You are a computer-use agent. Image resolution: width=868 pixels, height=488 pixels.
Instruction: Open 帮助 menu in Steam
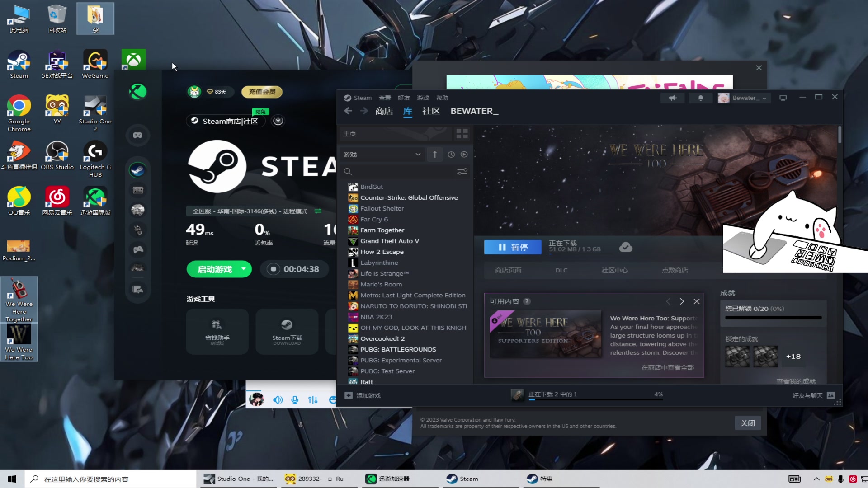coord(442,98)
